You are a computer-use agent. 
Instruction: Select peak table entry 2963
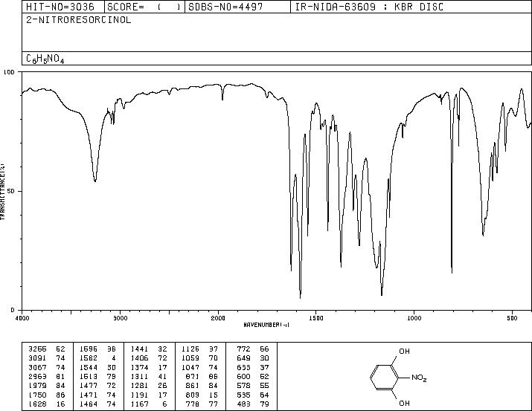click(x=37, y=376)
